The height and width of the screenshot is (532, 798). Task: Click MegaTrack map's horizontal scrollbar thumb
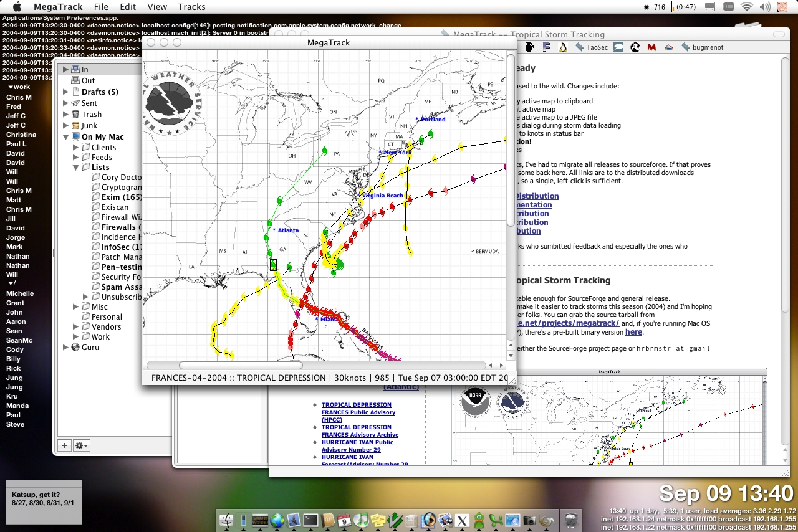click(241, 365)
